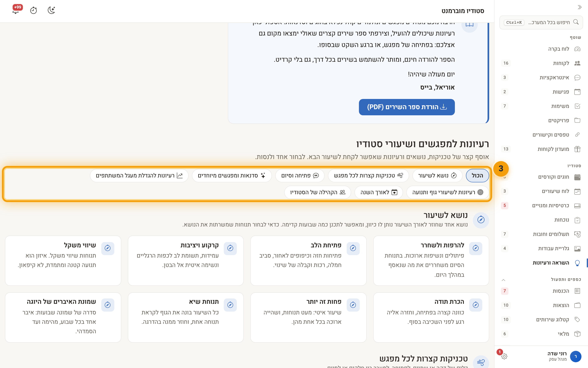This screenshot has height=368, width=588.
Task: Click the global search field
Action: 541,22
